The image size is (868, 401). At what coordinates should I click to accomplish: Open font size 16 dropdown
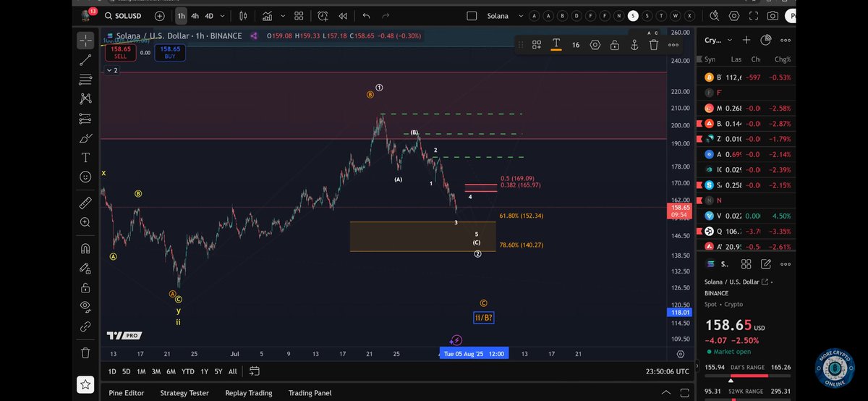click(x=576, y=45)
